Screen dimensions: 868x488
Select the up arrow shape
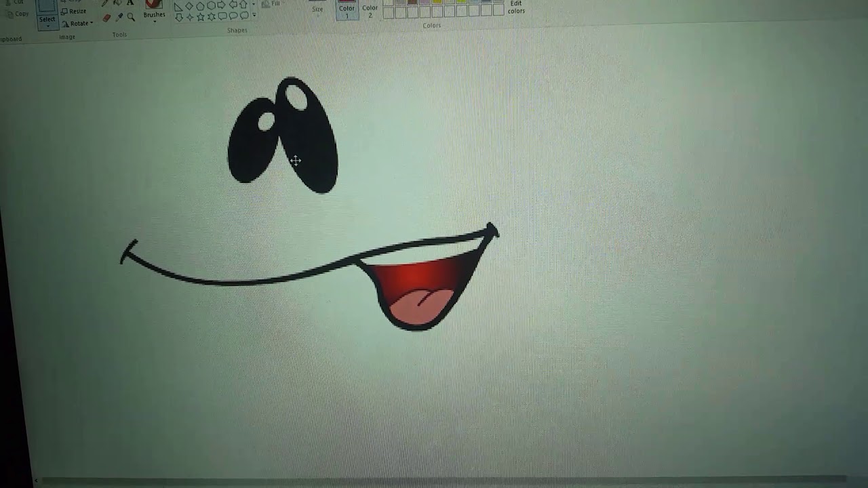[x=243, y=4]
